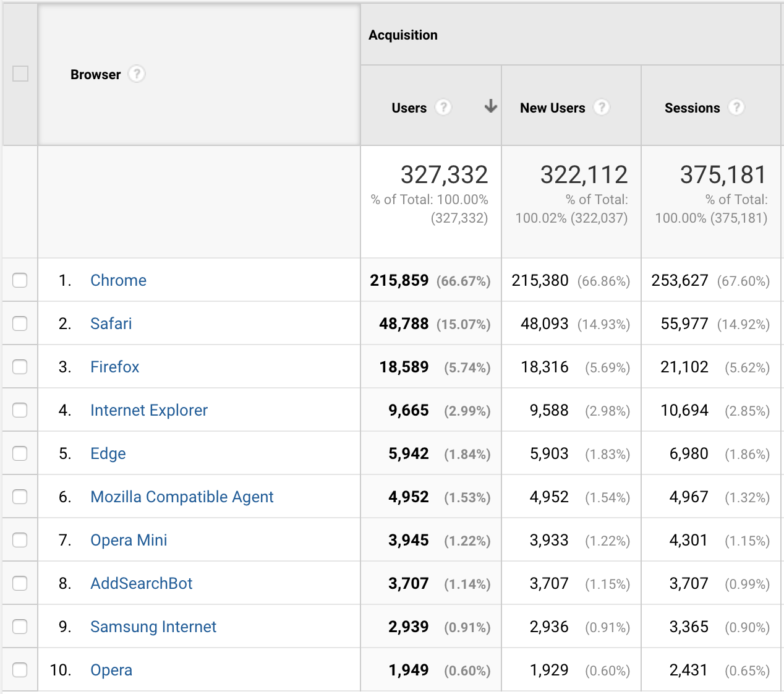The image size is (784, 694).
Task: Open the Samsung Internet link
Action: (x=153, y=627)
